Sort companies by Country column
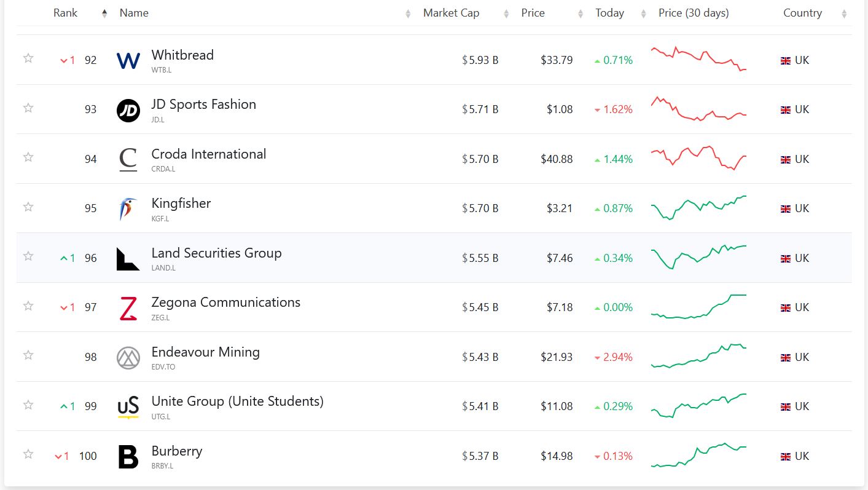This screenshot has width=868, height=490. point(802,13)
